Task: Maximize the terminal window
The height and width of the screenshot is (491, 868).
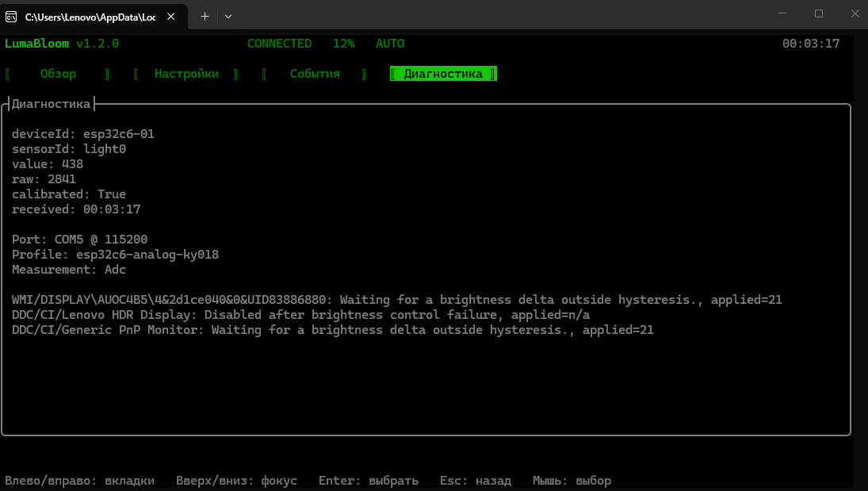Action: (819, 13)
